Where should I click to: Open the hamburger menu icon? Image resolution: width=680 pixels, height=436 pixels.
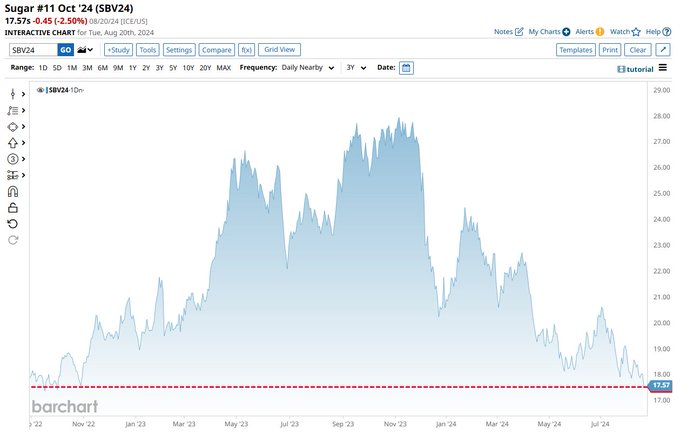click(x=663, y=68)
